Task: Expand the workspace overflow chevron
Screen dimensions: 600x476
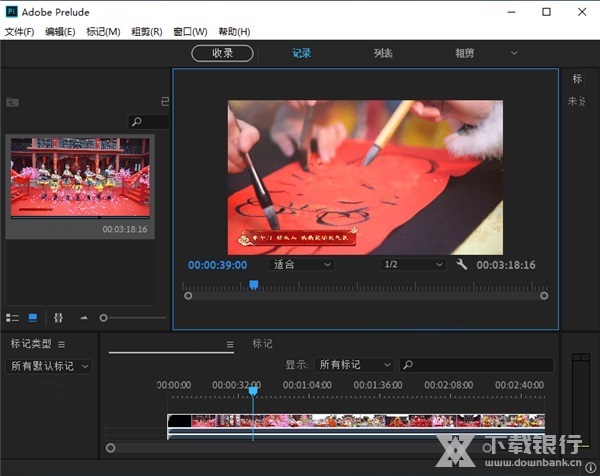Action: click(514, 53)
